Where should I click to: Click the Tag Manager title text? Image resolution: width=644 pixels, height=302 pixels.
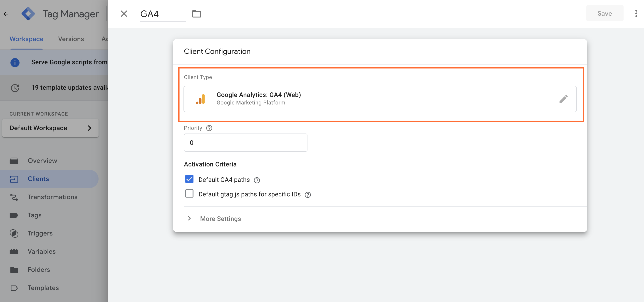point(71,14)
